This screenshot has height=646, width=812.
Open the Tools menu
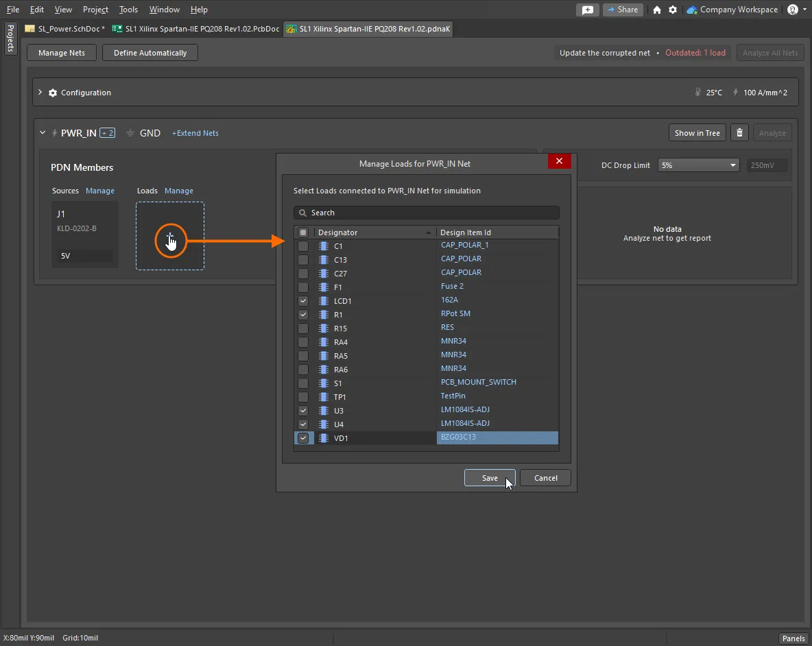pos(128,10)
